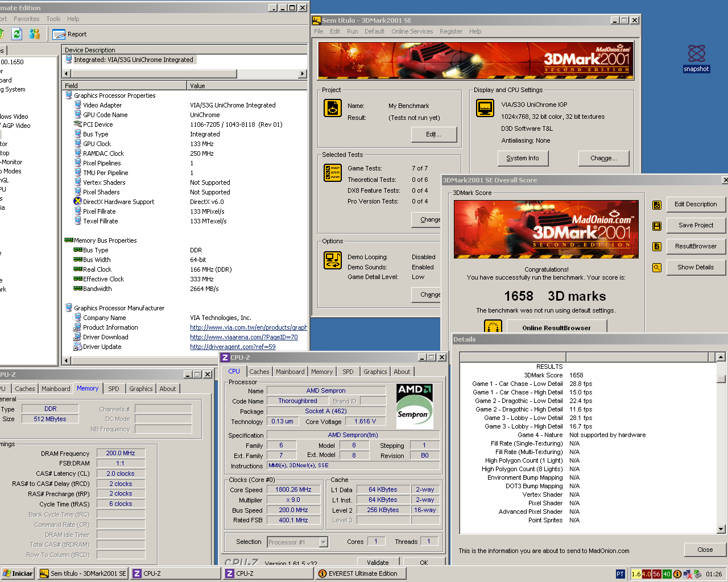The image size is (728, 582).
Task: Click the Details scrollbar down arrow
Action: (721, 529)
